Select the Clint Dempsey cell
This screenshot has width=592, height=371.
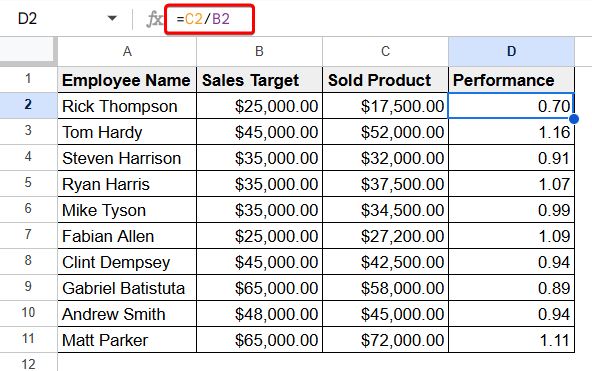(x=127, y=262)
